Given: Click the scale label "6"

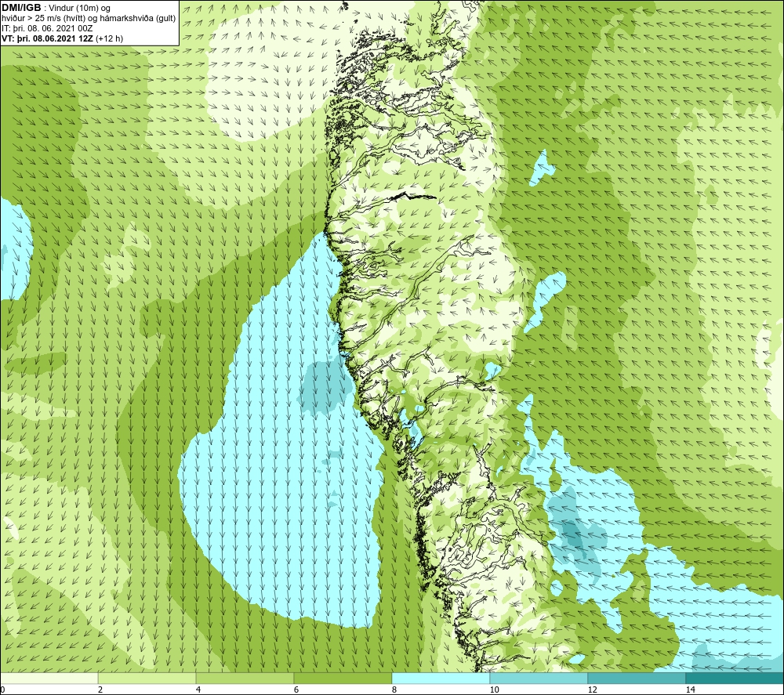Looking at the screenshot, I should click(x=296, y=690).
